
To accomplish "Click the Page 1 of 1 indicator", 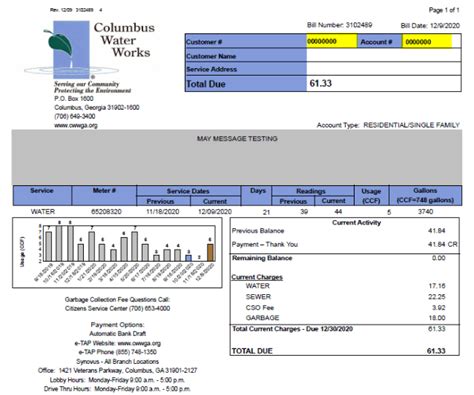I will (x=444, y=10).
